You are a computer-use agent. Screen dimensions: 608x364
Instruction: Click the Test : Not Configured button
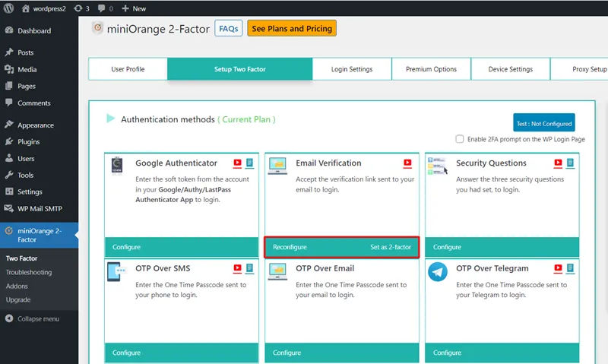point(543,123)
